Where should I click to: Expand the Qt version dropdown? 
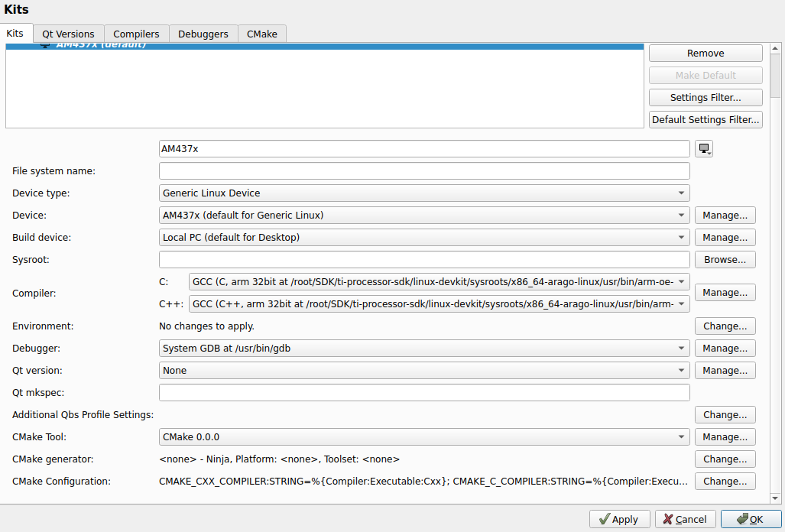[x=424, y=371]
